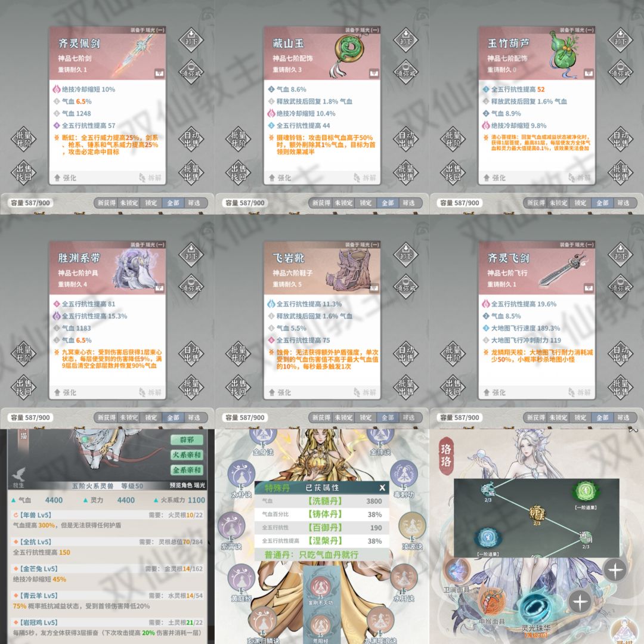
Task: Open 出售找回 beside the 胜渊系带 card
Action: [x=23, y=387]
